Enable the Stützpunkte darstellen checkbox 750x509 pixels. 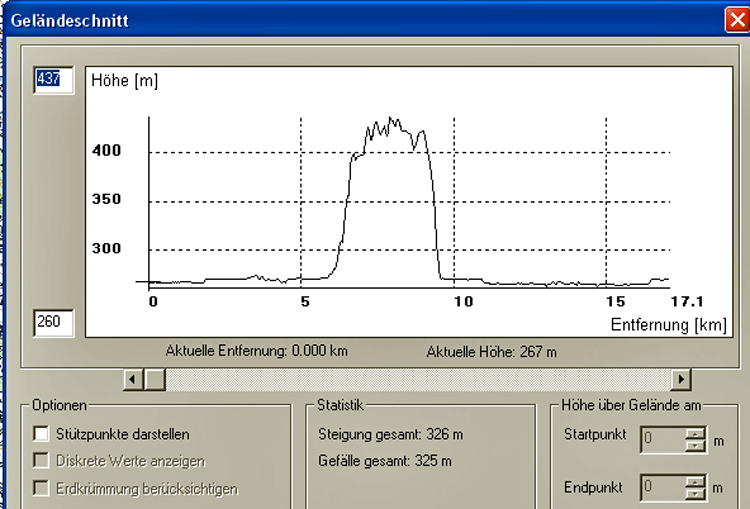pos(42,434)
